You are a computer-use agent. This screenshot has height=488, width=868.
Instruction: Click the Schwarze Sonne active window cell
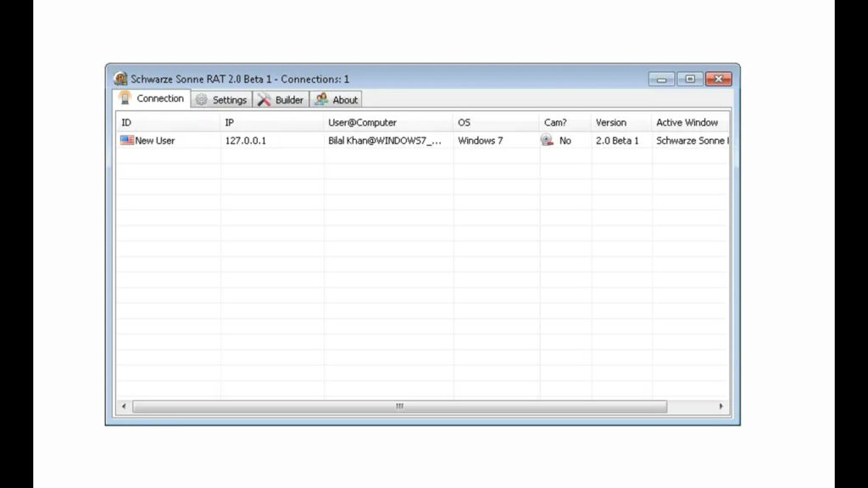(692, 141)
